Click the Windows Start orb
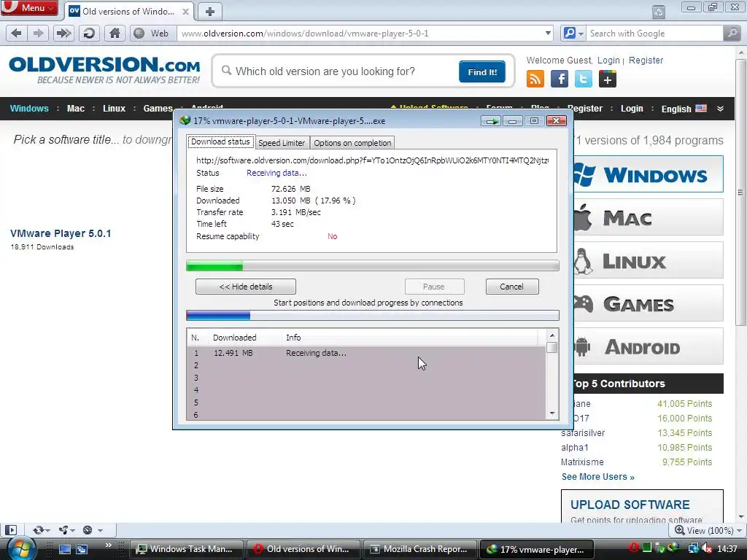The image size is (747, 560). tap(20, 548)
